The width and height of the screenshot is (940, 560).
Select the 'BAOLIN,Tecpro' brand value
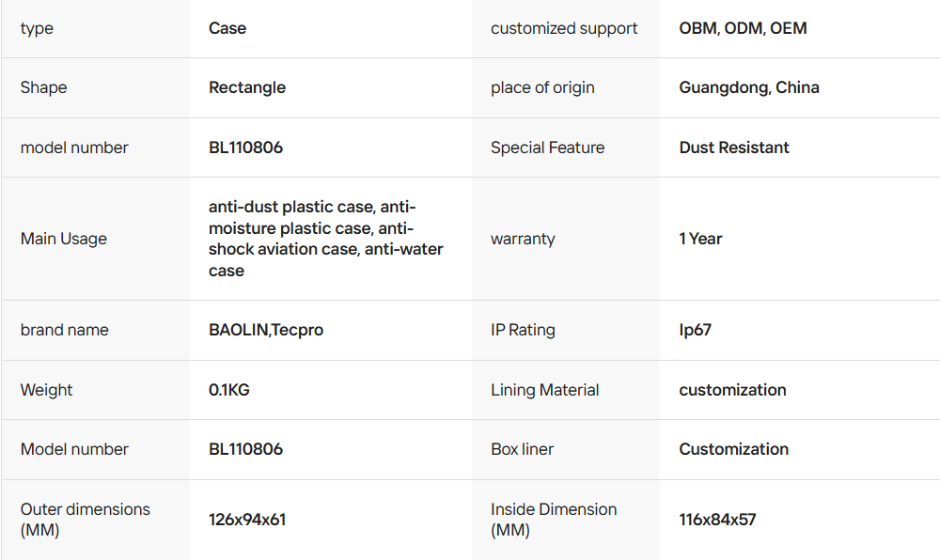click(x=266, y=330)
